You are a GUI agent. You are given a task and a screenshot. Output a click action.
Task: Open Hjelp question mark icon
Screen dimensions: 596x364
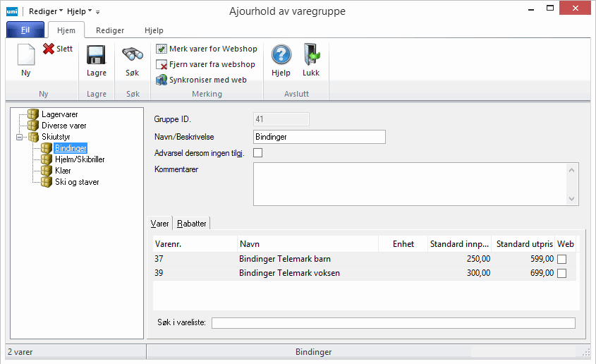click(x=281, y=56)
